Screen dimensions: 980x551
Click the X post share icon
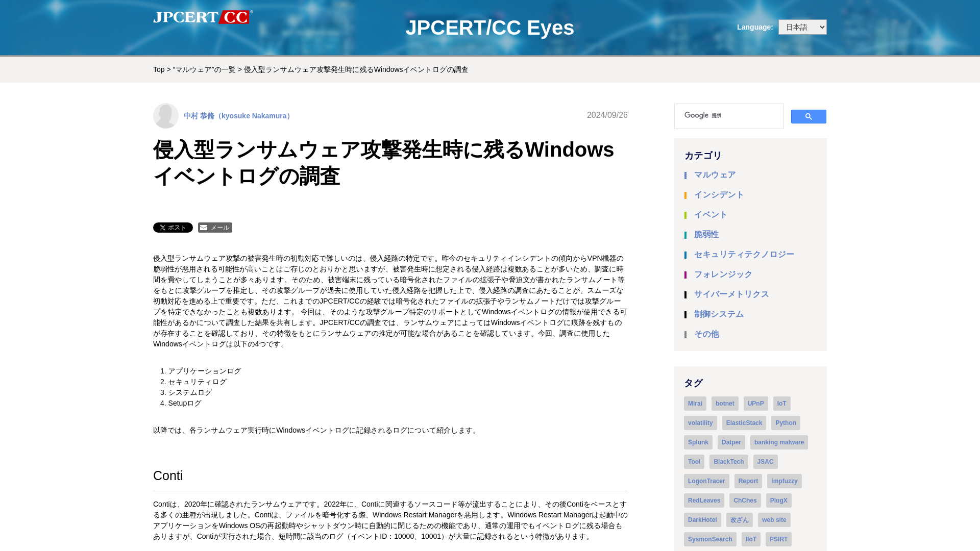click(173, 228)
